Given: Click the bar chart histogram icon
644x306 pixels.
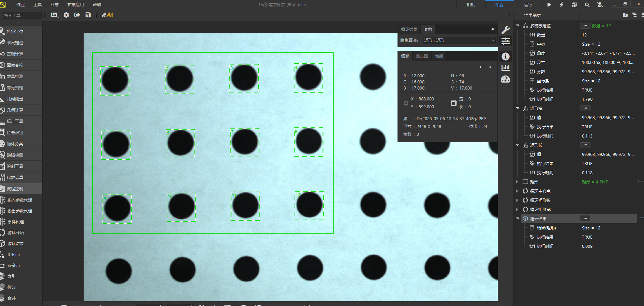Looking at the screenshot, I should [x=506, y=67].
